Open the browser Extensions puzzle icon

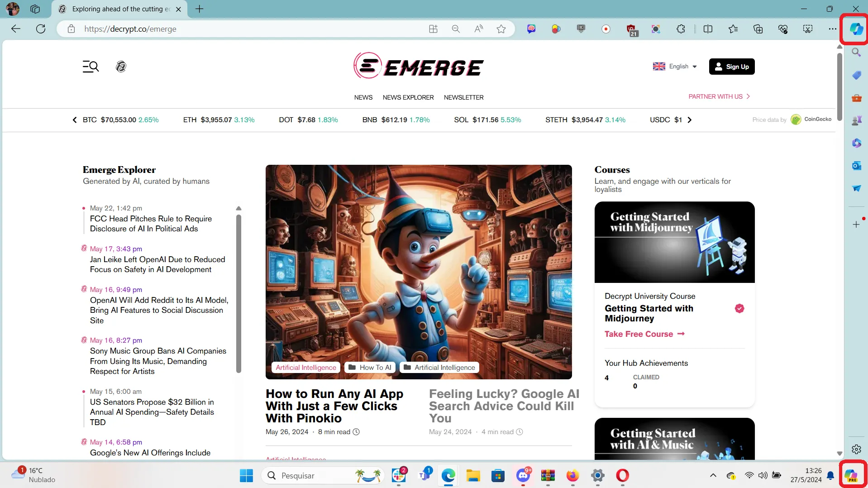tap(681, 29)
